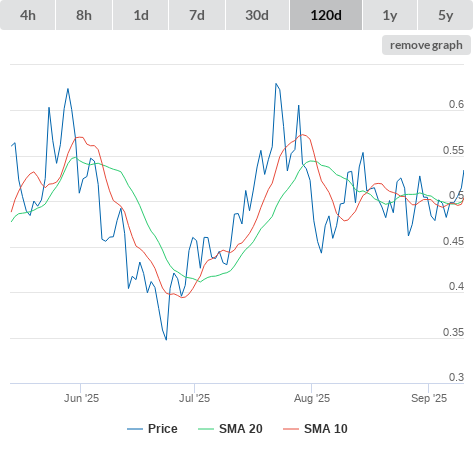Image resolution: width=474 pixels, height=455 pixels.
Task: Select the 4h time range tab
Action: click(x=28, y=15)
